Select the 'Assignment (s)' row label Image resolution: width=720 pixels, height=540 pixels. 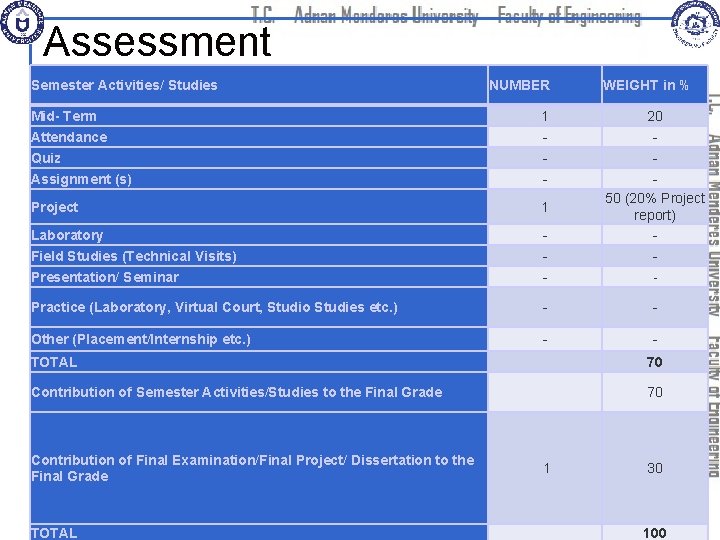coord(81,179)
